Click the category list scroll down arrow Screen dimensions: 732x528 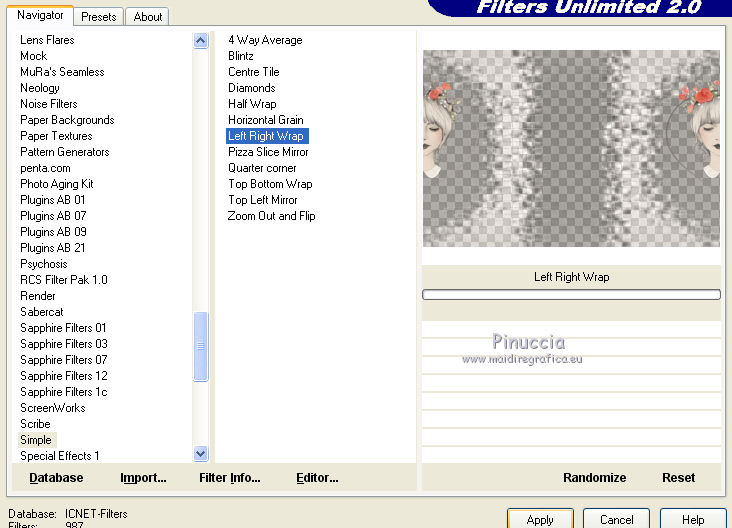coord(201,453)
